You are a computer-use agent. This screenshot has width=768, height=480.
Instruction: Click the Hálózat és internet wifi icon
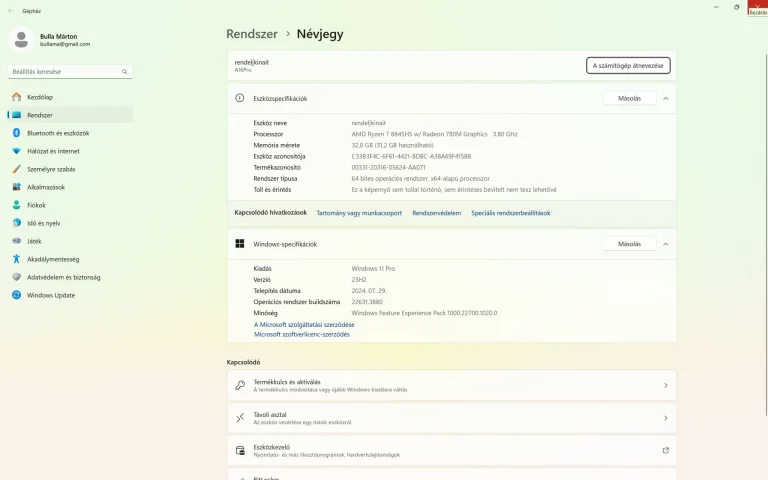point(17,151)
